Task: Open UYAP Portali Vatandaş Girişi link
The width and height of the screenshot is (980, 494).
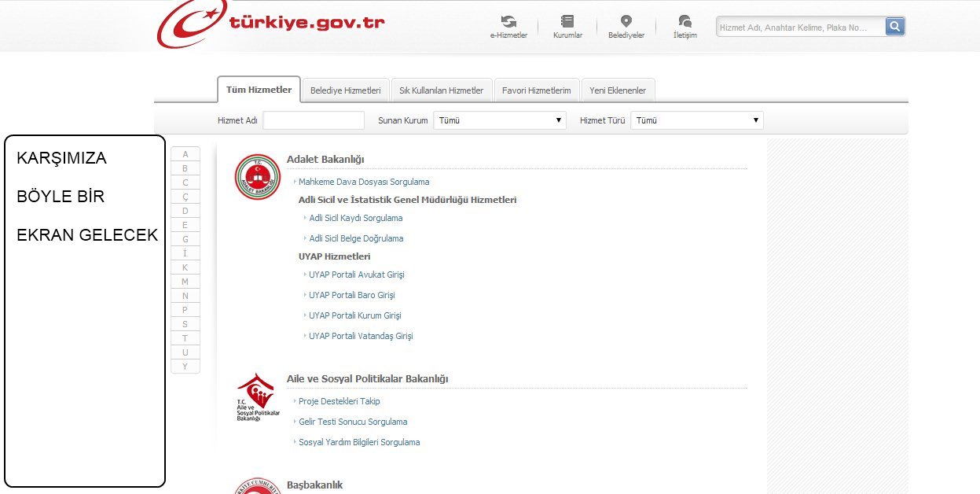Action: pyautogui.click(x=361, y=336)
